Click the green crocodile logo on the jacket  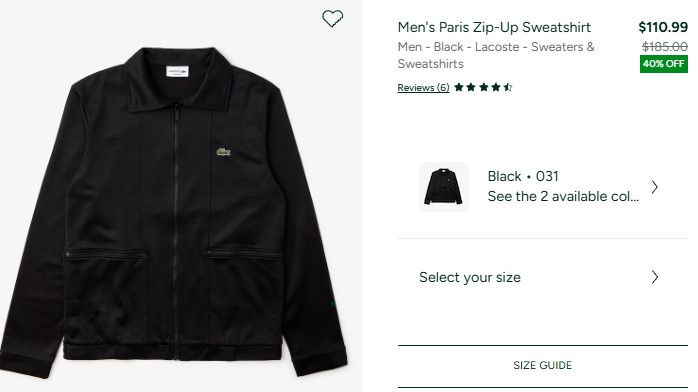coord(223,152)
